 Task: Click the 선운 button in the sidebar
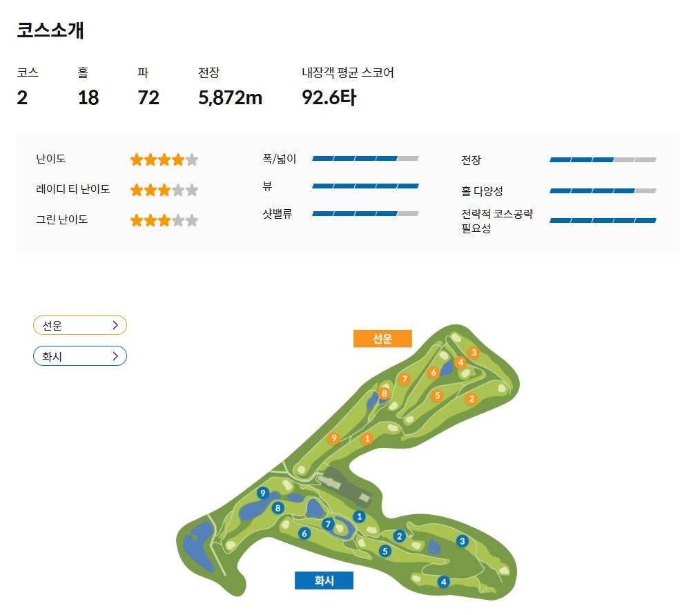tap(80, 325)
